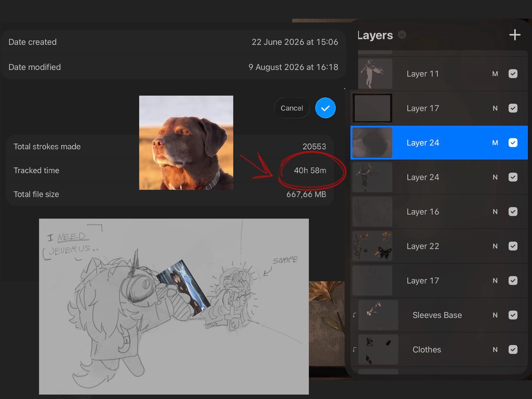Open blend mode N on Sleeves Base

[x=495, y=315]
